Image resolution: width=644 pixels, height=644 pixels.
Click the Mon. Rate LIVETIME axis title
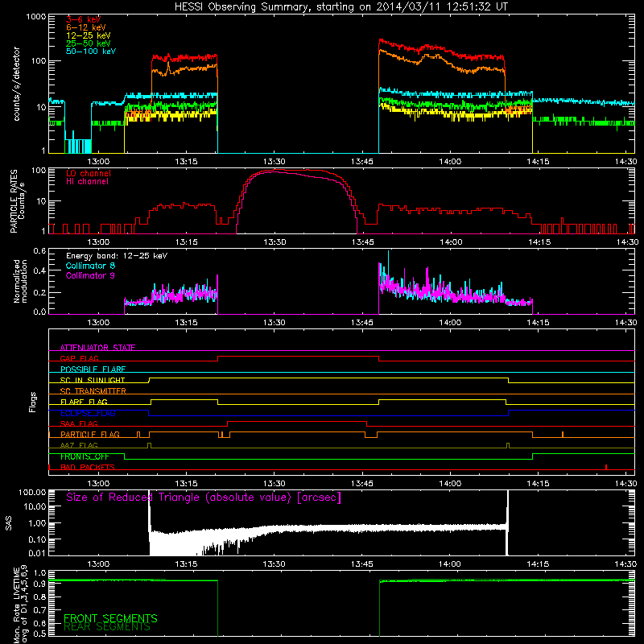click(16, 605)
